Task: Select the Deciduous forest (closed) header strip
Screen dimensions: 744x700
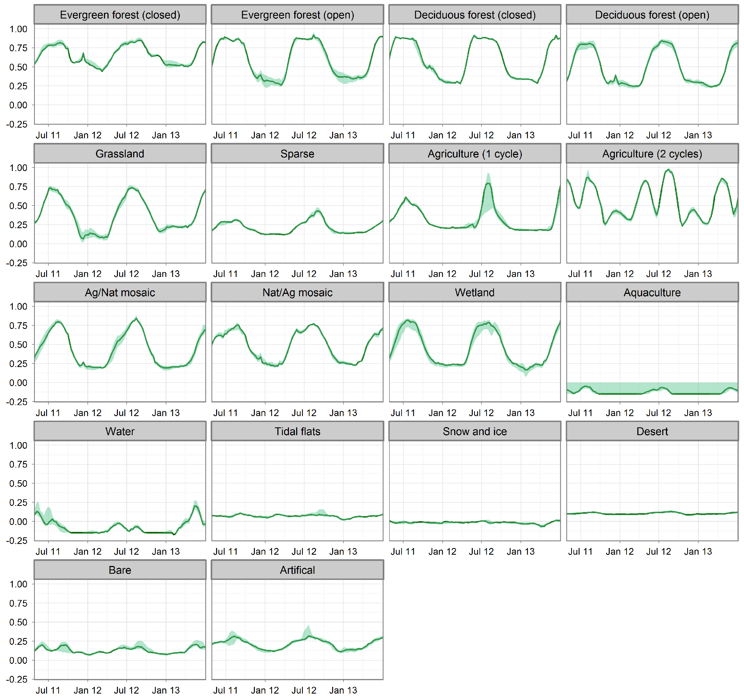Action: pyautogui.click(x=475, y=15)
